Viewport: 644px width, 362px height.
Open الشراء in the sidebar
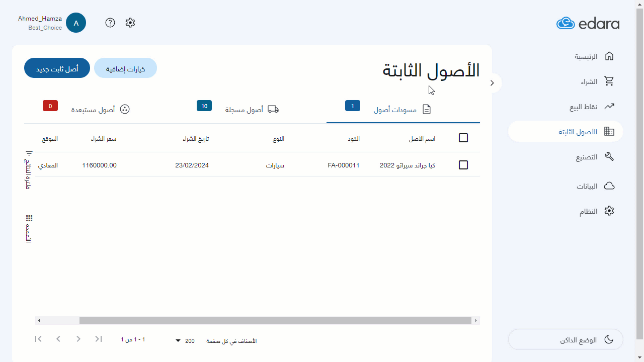566,81
